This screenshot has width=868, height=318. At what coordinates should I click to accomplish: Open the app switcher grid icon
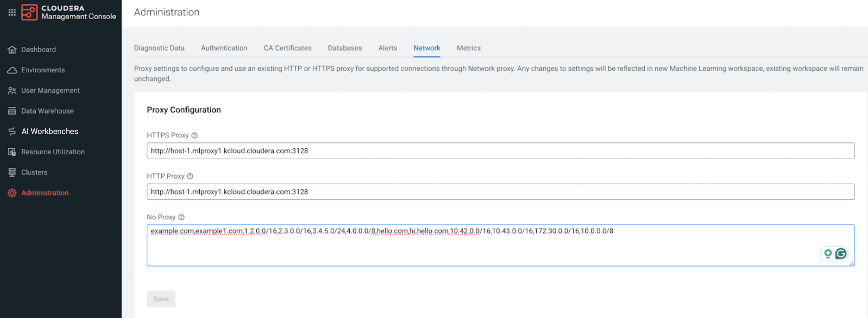[x=12, y=12]
